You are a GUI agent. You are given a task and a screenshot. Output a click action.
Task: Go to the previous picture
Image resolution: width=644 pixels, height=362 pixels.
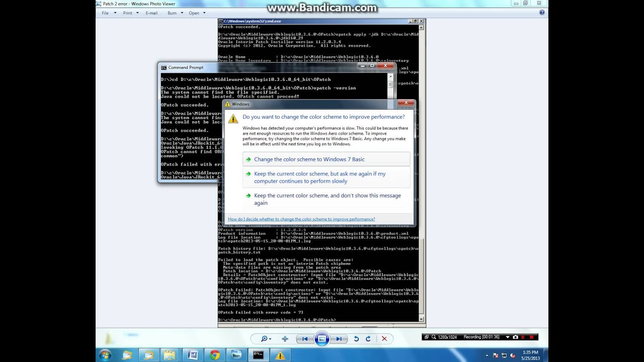pyautogui.click(x=305, y=339)
